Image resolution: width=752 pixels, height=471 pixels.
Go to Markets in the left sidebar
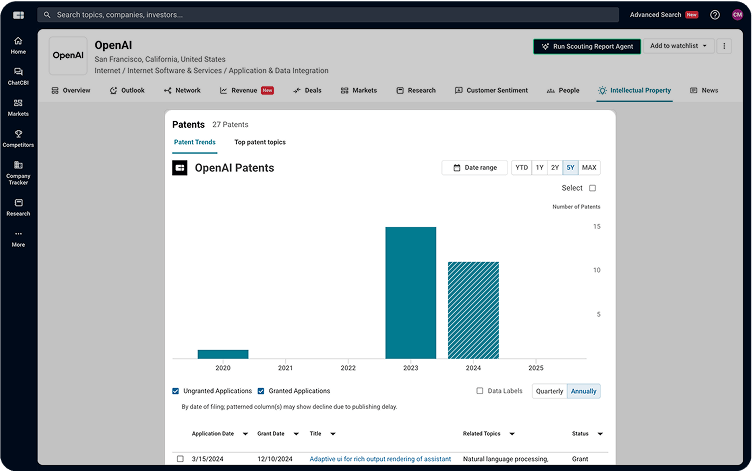click(x=18, y=106)
